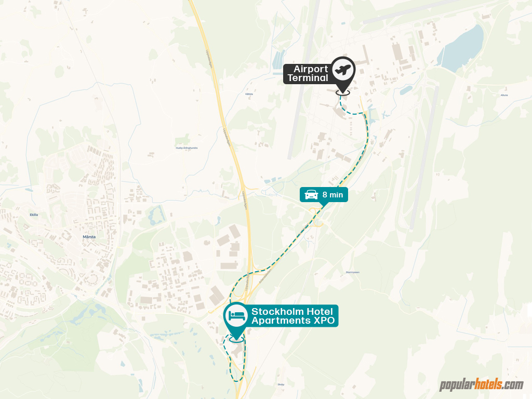Click the ring at the hotel pin base

click(236, 339)
